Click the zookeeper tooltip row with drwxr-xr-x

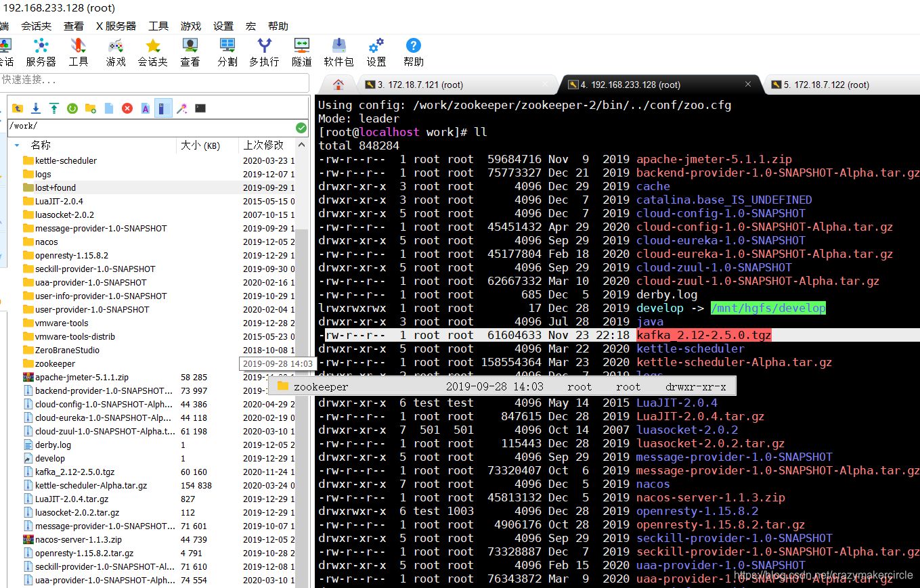click(x=502, y=387)
